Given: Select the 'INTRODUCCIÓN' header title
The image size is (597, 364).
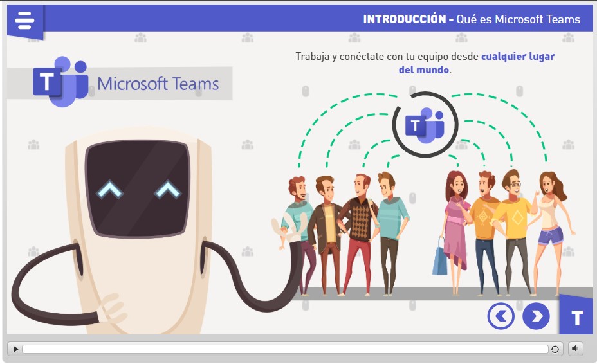Looking at the screenshot, I should tap(404, 19).
